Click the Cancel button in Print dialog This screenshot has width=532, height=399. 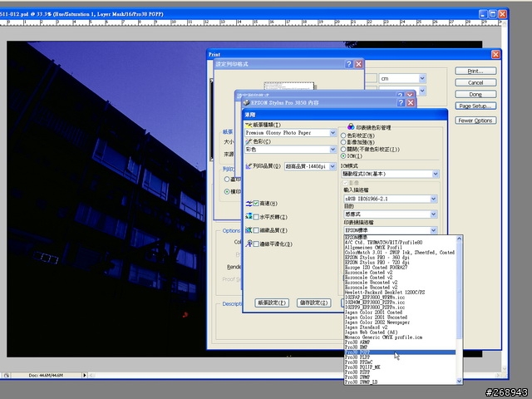click(475, 82)
